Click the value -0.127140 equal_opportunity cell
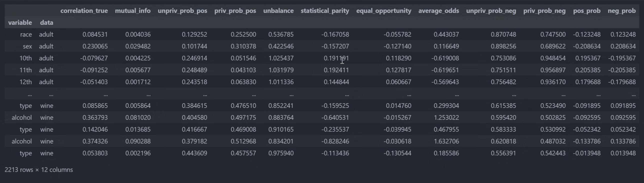Image resolution: width=644 pixels, height=183 pixels. (x=397, y=46)
